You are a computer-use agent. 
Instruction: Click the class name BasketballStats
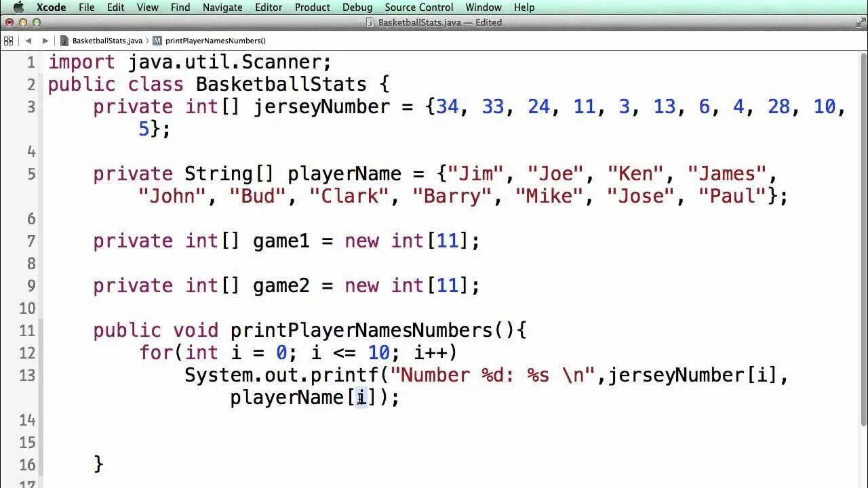click(281, 85)
